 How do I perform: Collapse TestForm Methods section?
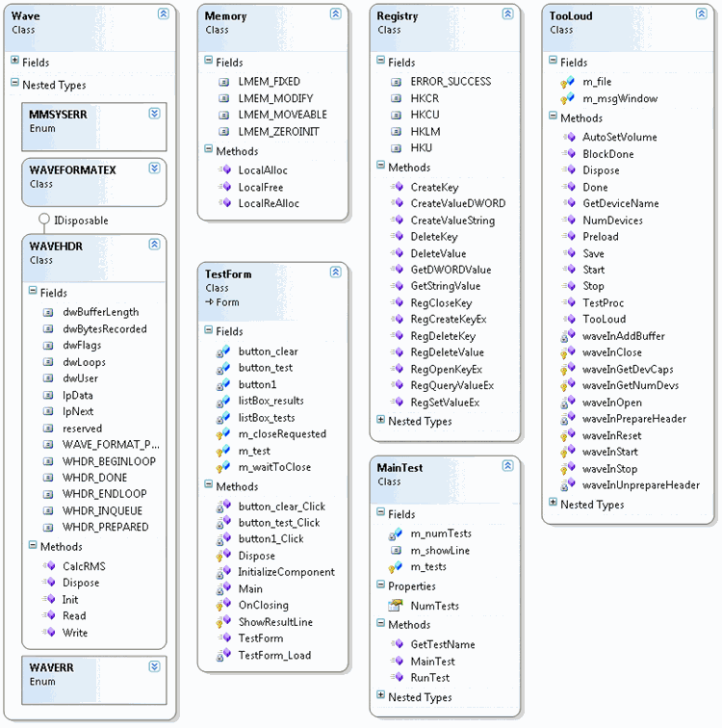click(208, 484)
